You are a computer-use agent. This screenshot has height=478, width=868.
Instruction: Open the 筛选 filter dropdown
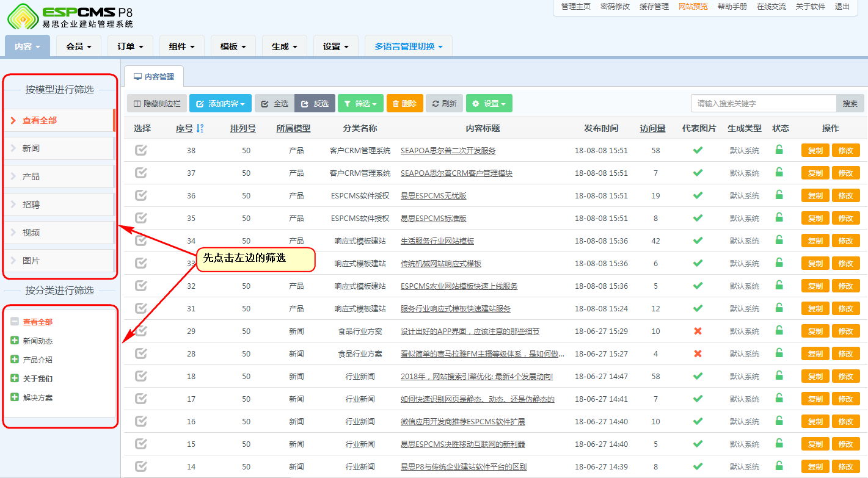click(x=361, y=103)
